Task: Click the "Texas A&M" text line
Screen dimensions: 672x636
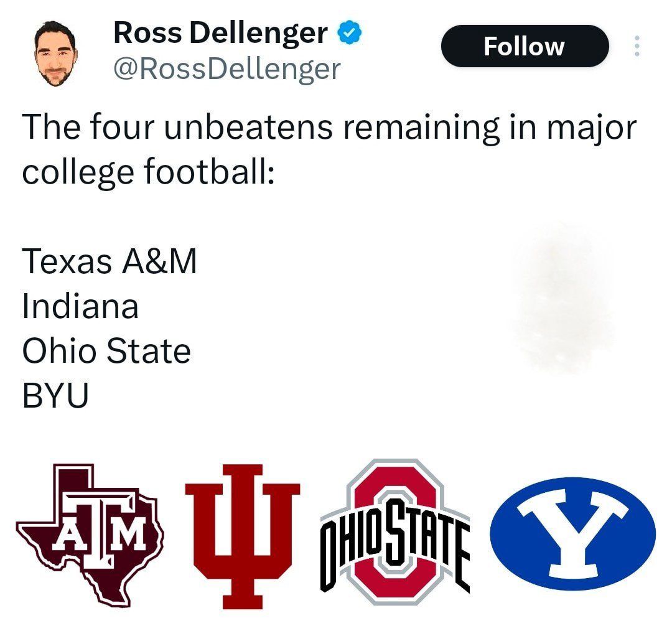Action: (x=110, y=261)
